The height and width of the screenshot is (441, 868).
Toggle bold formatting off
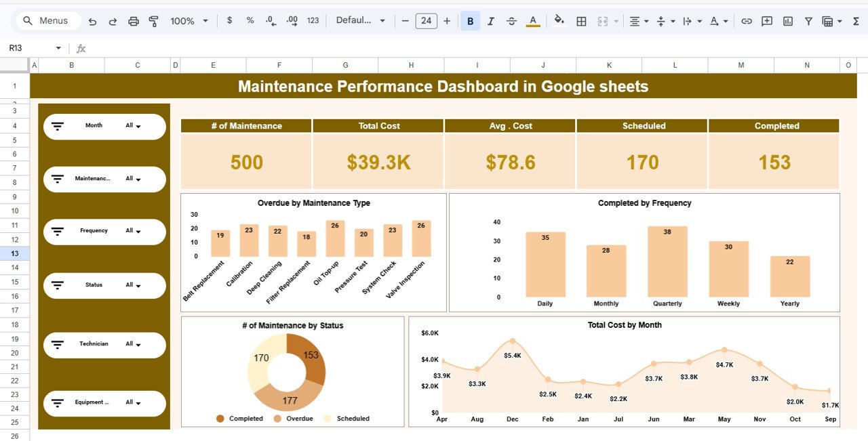[470, 21]
